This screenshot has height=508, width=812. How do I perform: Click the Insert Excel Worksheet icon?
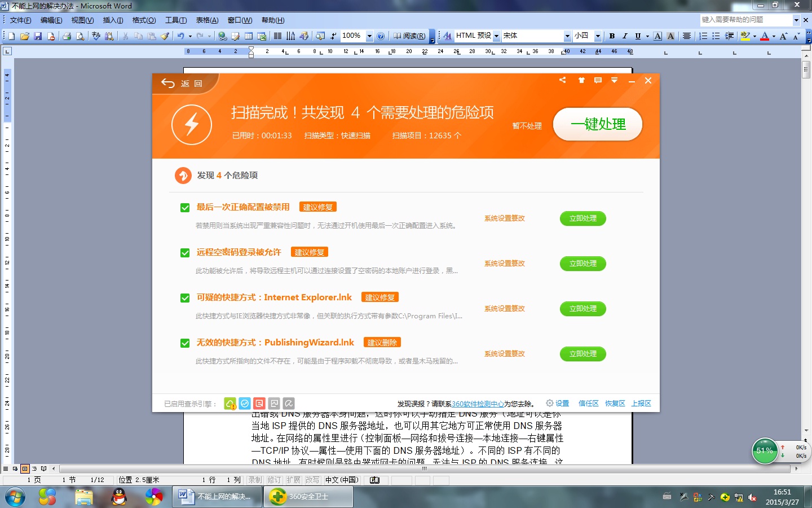click(x=262, y=36)
